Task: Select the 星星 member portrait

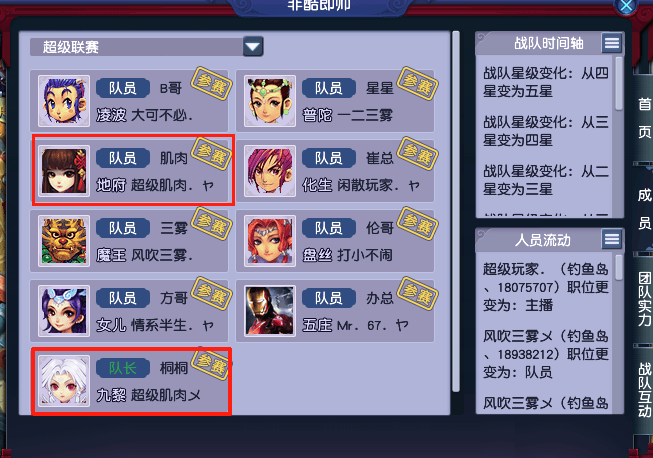Action: [x=270, y=101]
